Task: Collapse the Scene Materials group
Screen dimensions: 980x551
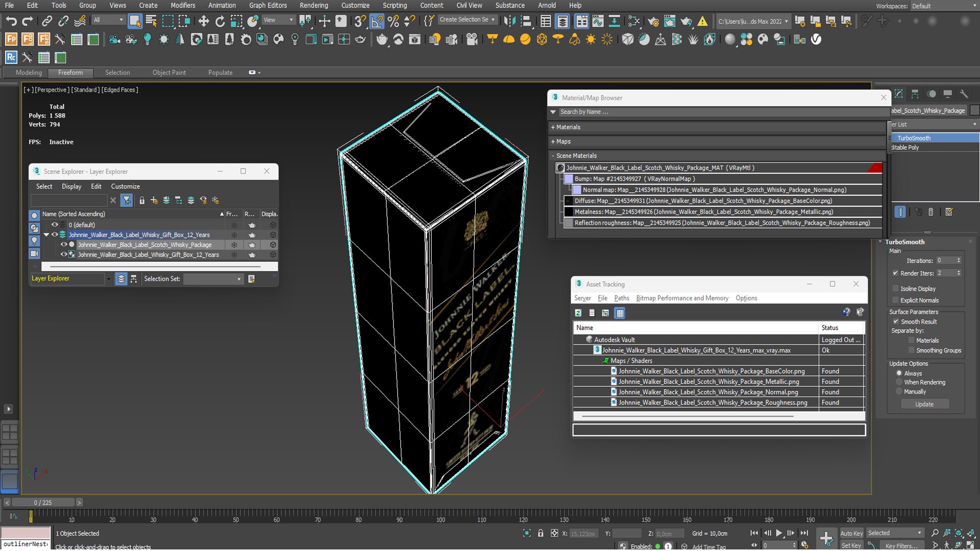Action: 553,156
